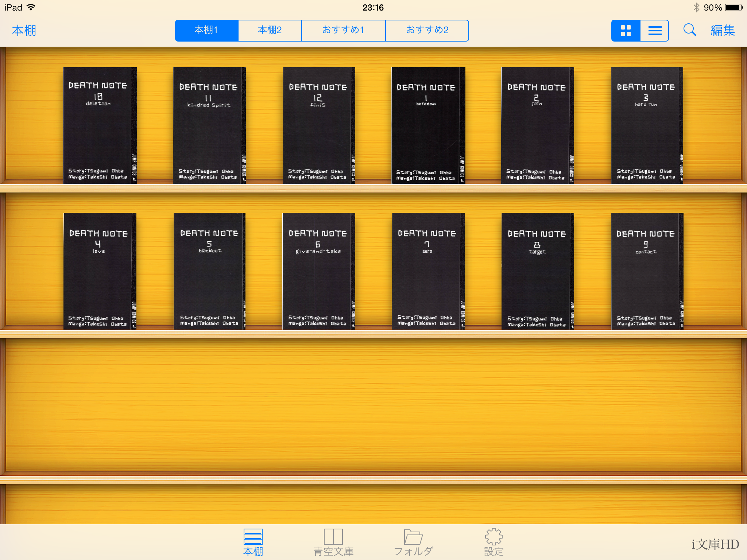Open the フォルダ bottom tab
The width and height of the screenshot is (747, 560).
tap(413, 542)
